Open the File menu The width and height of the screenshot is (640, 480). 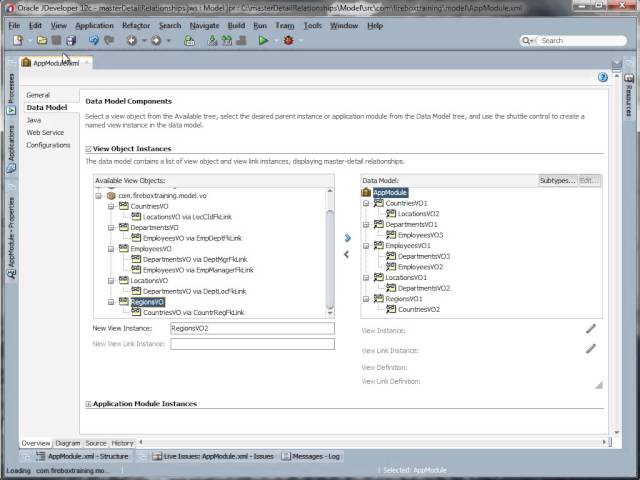coord(14,25)
